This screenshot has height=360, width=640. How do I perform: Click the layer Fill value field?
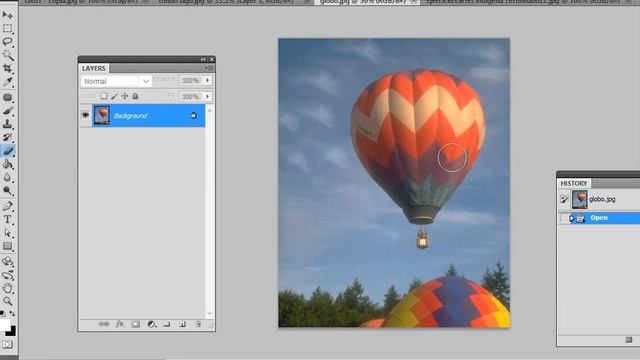click(191, 96)
